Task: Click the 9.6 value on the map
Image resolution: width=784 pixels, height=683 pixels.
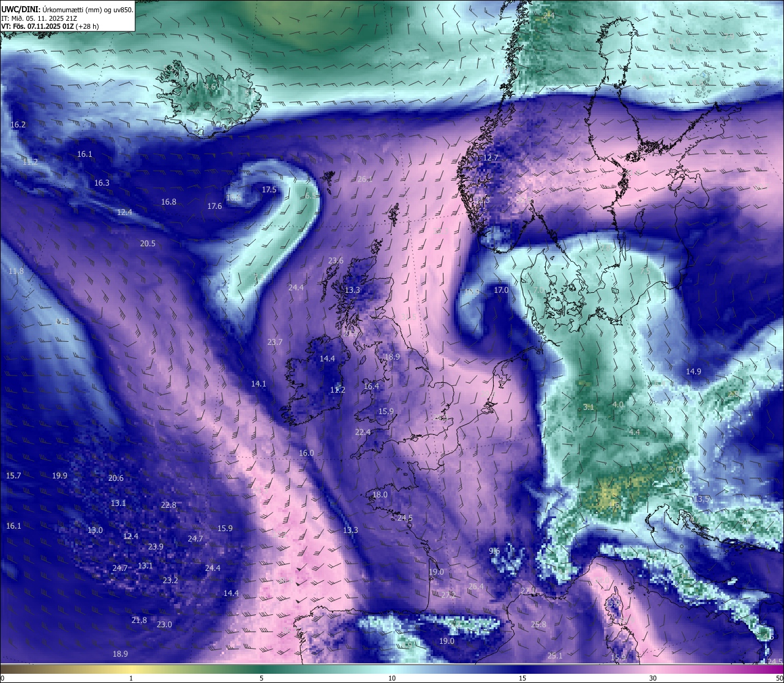Action: click(x=494, y=551)
